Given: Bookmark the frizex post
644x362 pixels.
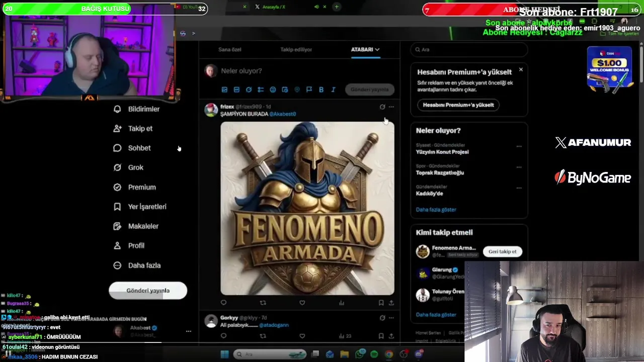Looking at the screenshot, I should [x=381, y=303].
